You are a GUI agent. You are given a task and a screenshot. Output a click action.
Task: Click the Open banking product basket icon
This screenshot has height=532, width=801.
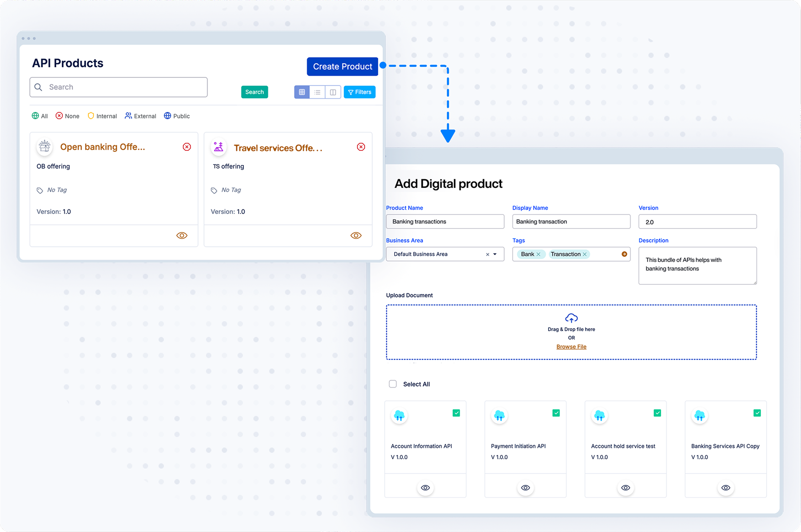(x=44, y=146)
